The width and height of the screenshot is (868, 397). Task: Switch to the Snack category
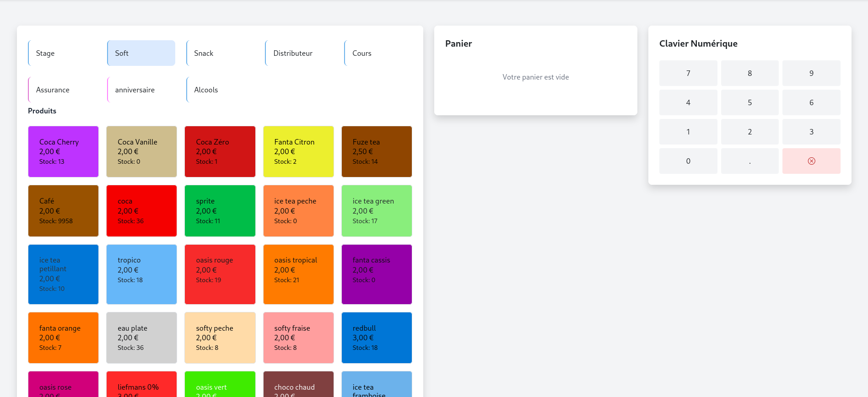tap(220, 53)
